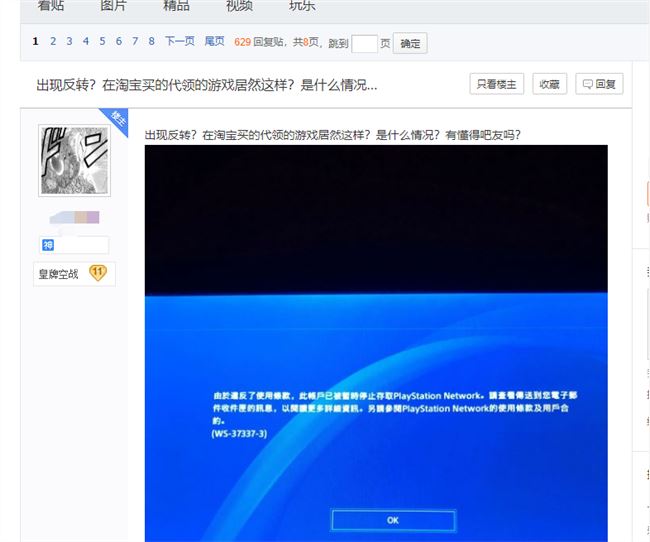Click the blue badge icon below username

[48, 245]
